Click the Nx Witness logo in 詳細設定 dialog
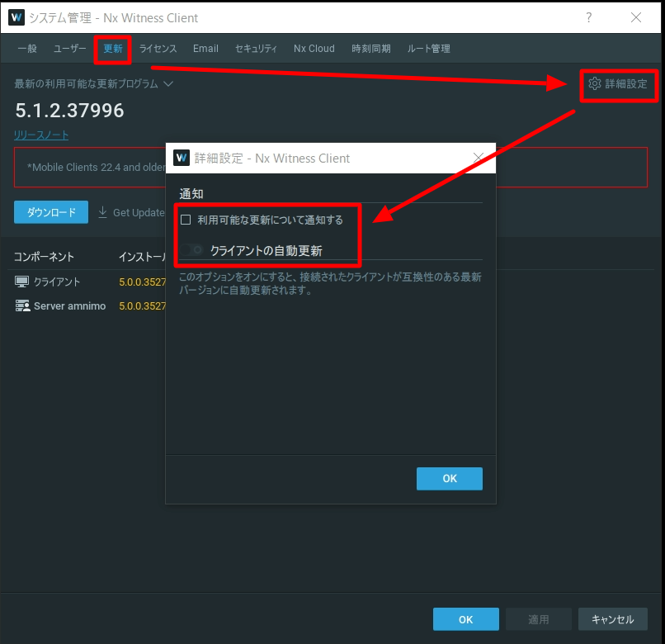The width and height of the screenshot is (665, 644). tap(182, 158)
